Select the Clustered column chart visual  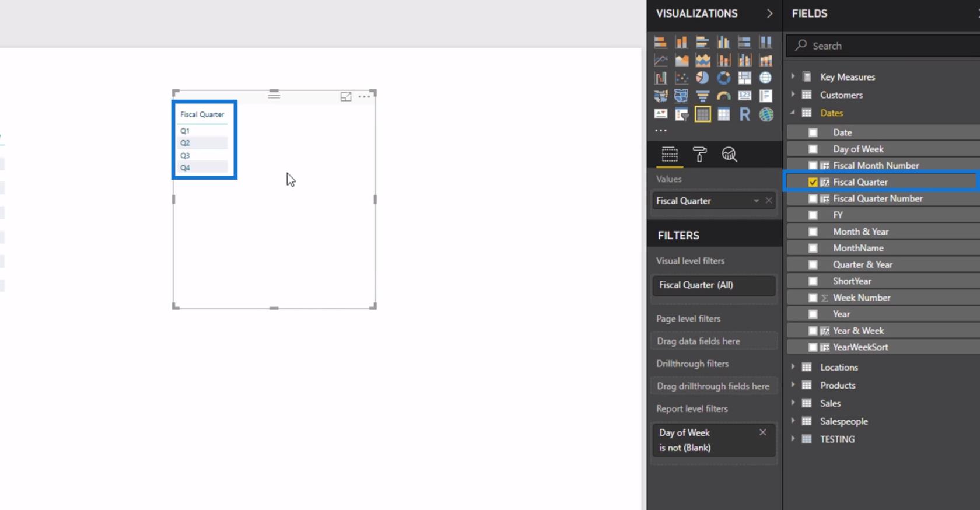[723, 42]
